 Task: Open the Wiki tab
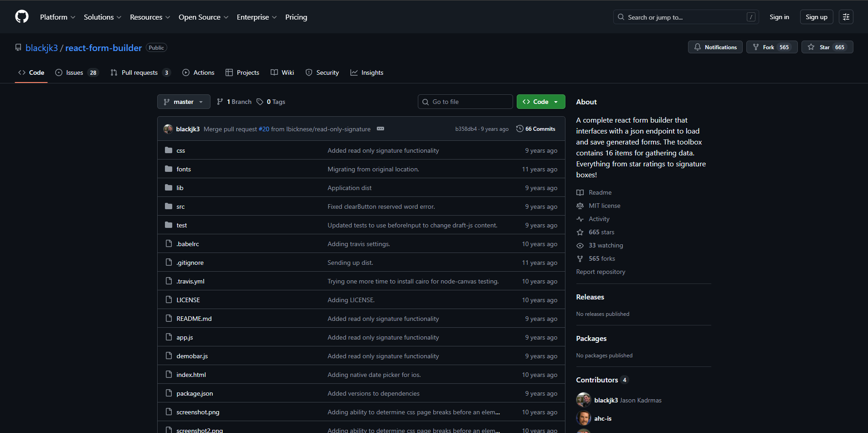coord(282,72)
